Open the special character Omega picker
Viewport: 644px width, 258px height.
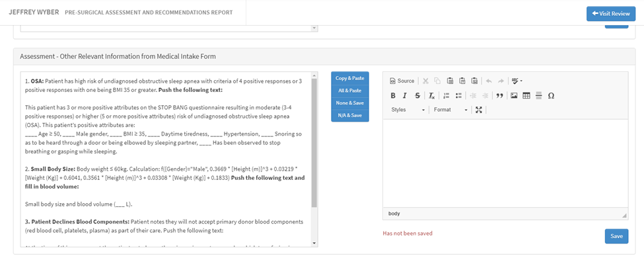(551, 95)
